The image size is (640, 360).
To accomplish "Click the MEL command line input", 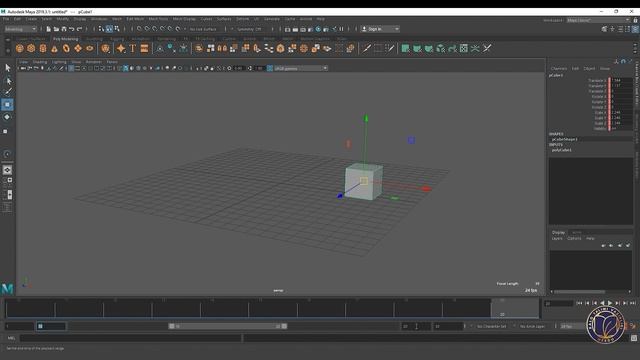I will click(x=131, y=338).
